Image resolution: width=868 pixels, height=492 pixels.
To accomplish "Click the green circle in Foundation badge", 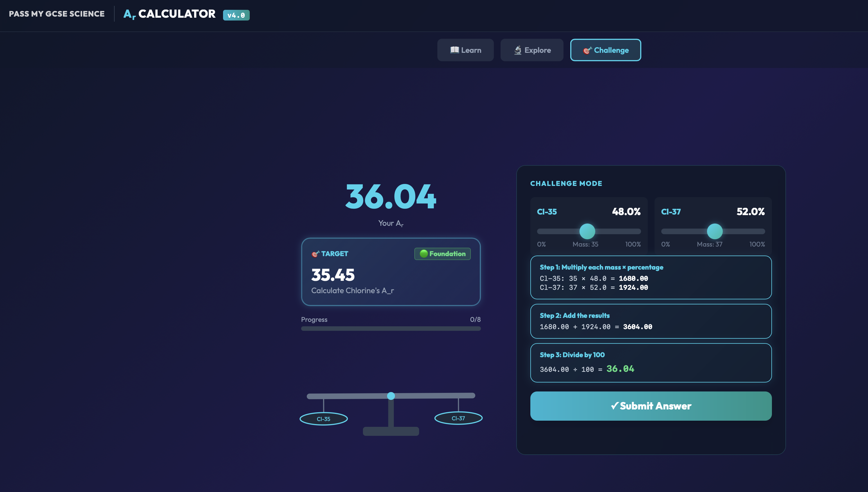I will click(x=424, y=253).
